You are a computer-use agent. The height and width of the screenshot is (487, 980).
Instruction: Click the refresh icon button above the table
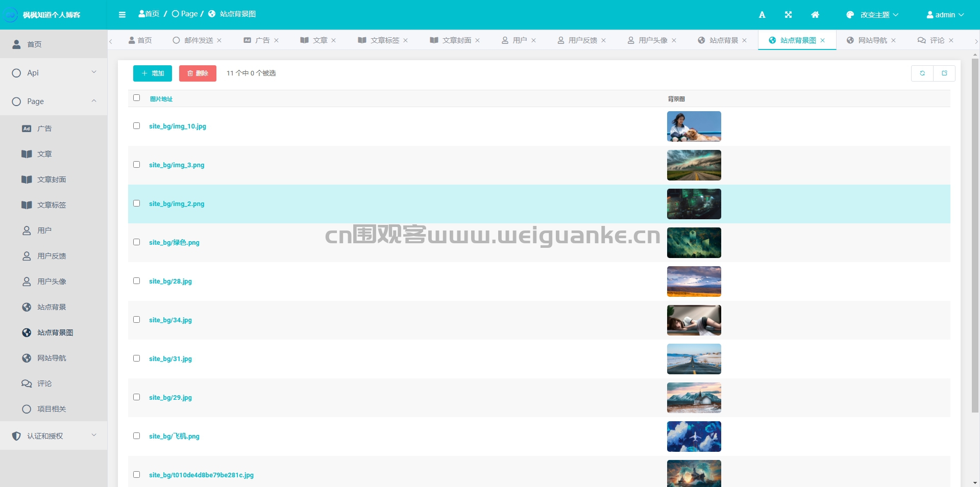[x=922, y=73]
